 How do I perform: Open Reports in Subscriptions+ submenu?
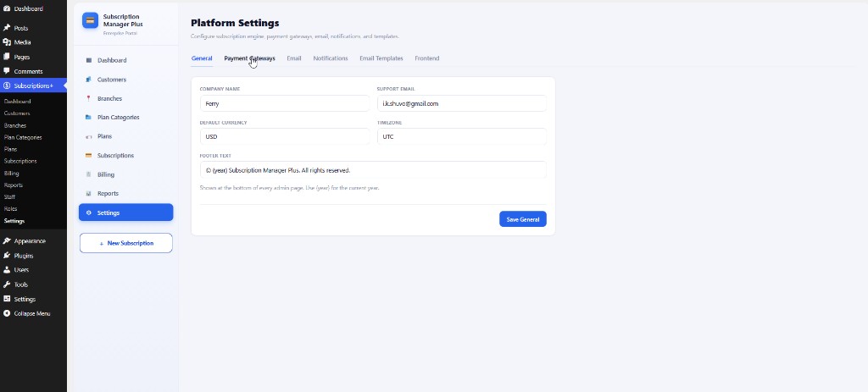[14, 185]
